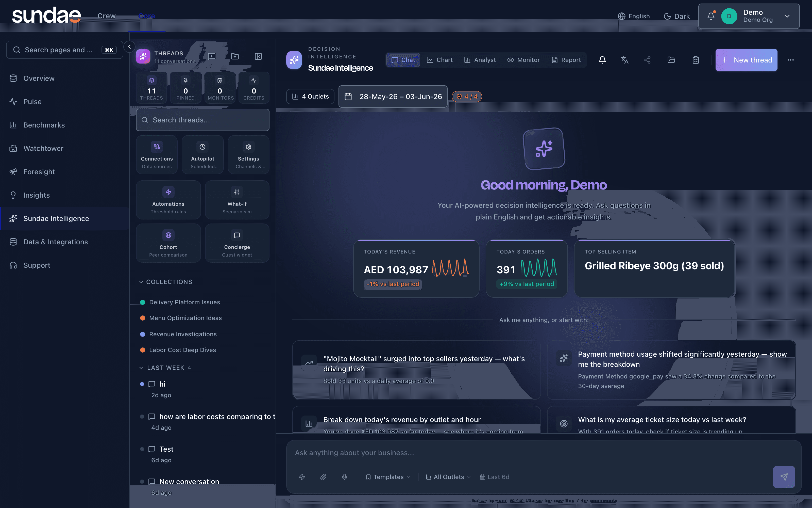Select the Payment method usage shifted suggestion

click(x=671, y=370)
